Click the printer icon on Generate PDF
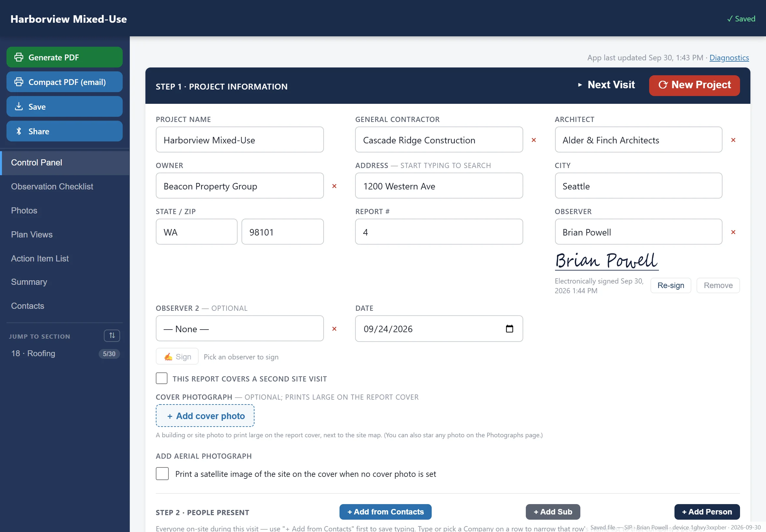This screenshot has height=532, width=766. [x=19, y=57]
